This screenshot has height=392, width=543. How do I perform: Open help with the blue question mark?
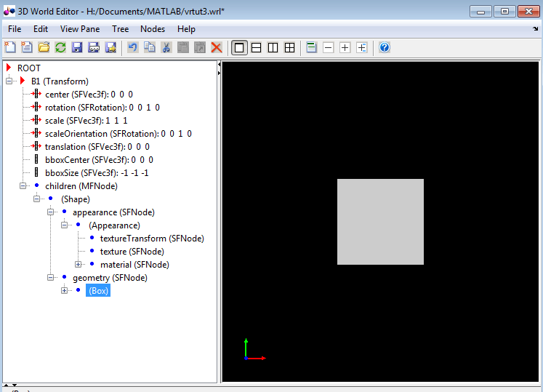pyautogui.click(x=385, y=47)
